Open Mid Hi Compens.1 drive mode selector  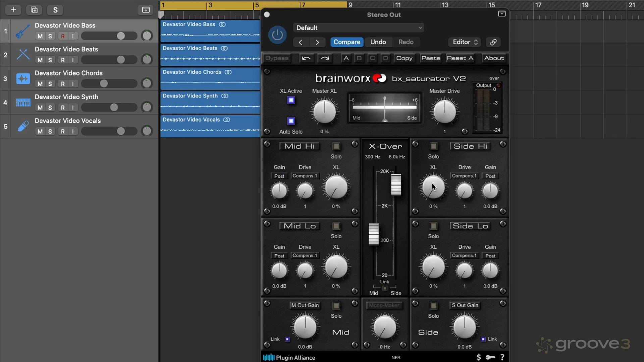click(x=305, y=176)
